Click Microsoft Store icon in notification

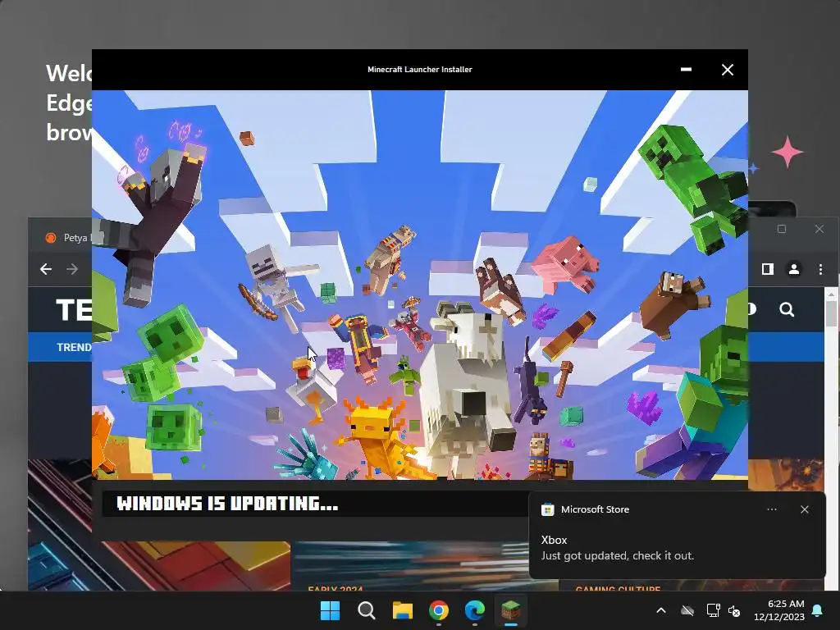tap(547, 509)
